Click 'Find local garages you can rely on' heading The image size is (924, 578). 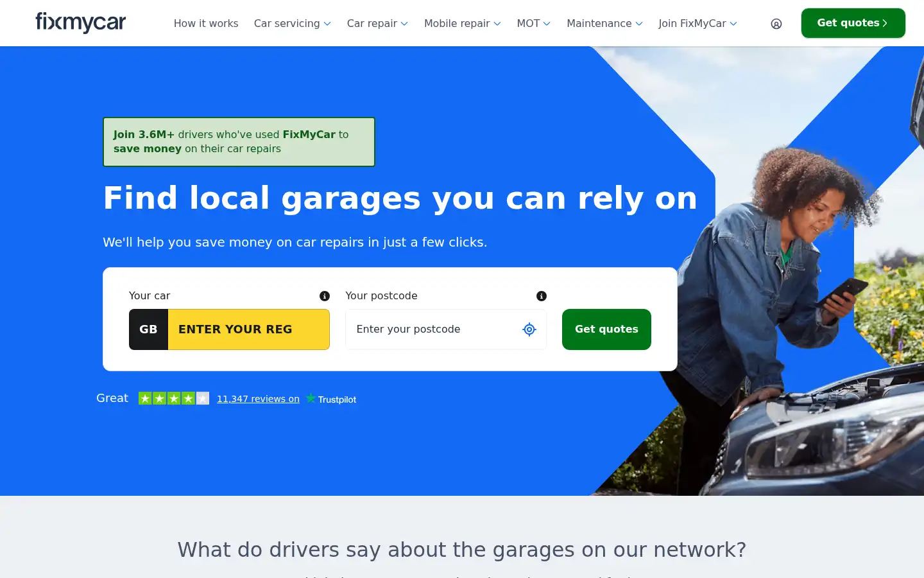click(x=400, y=198)
